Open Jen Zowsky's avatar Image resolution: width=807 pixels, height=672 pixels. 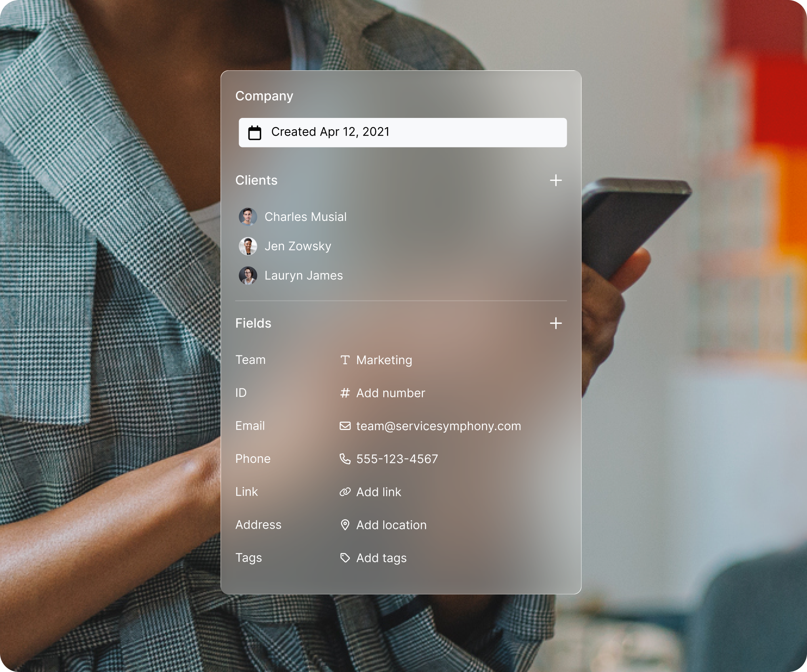[248, 246]
